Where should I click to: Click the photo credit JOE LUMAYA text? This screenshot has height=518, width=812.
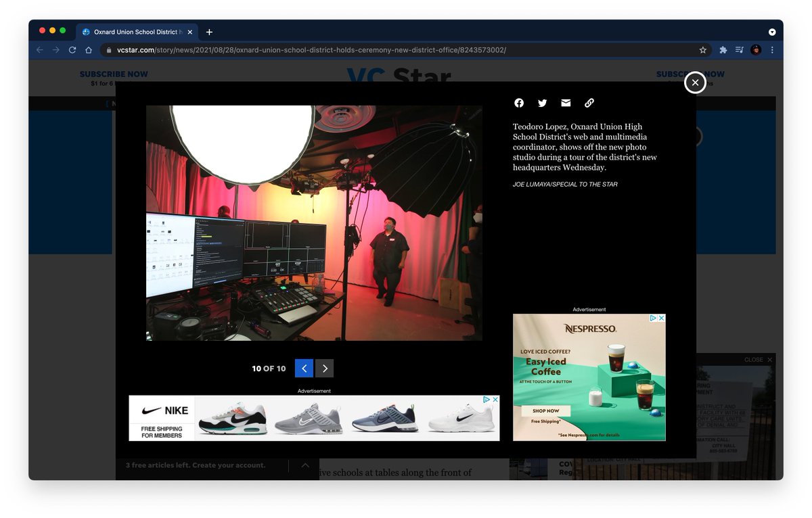click(x=565, y=184)
